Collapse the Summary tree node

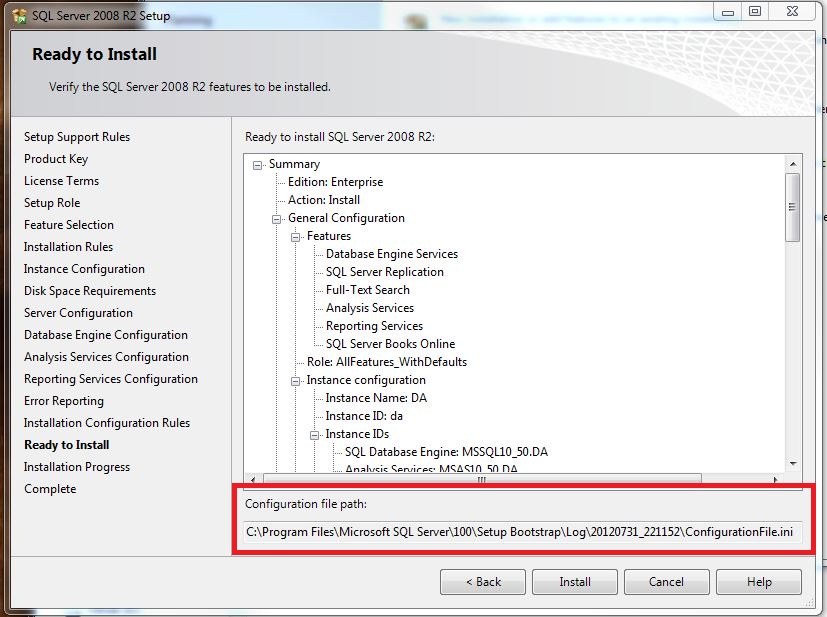click(258, 164)
